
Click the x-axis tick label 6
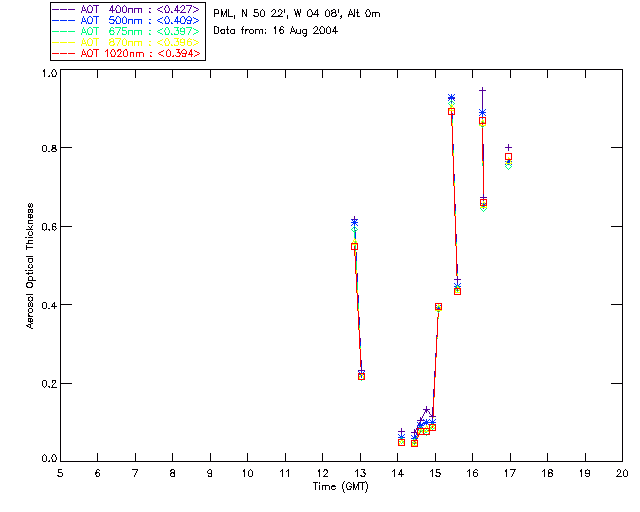[x=98, y=473]
